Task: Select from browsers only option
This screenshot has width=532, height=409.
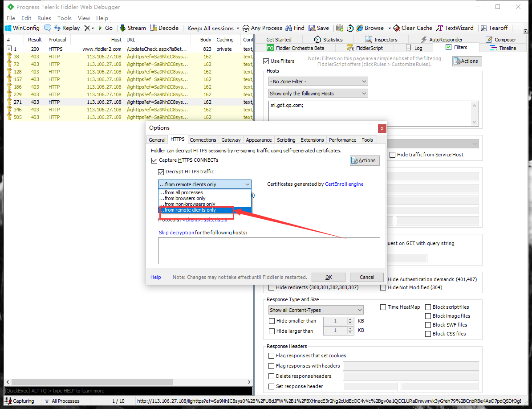Action: pos(205,198)
